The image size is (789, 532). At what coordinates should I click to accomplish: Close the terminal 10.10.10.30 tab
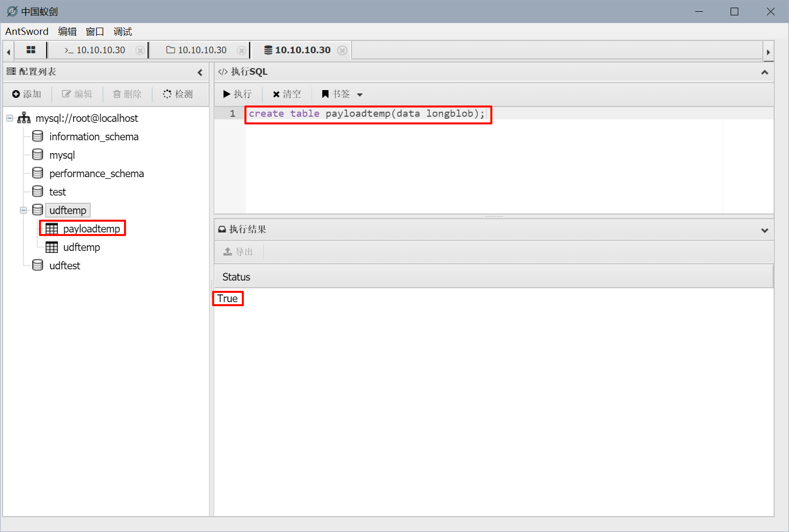pyautogui.click(x=139, y=50)
